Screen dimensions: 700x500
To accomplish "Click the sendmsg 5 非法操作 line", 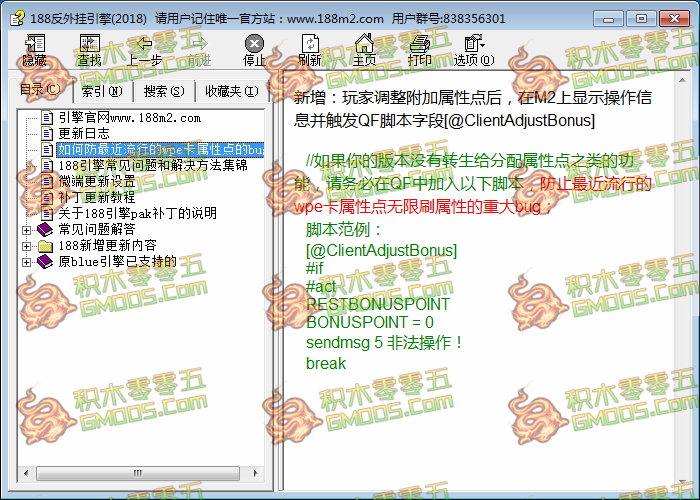I will point(384,343).
